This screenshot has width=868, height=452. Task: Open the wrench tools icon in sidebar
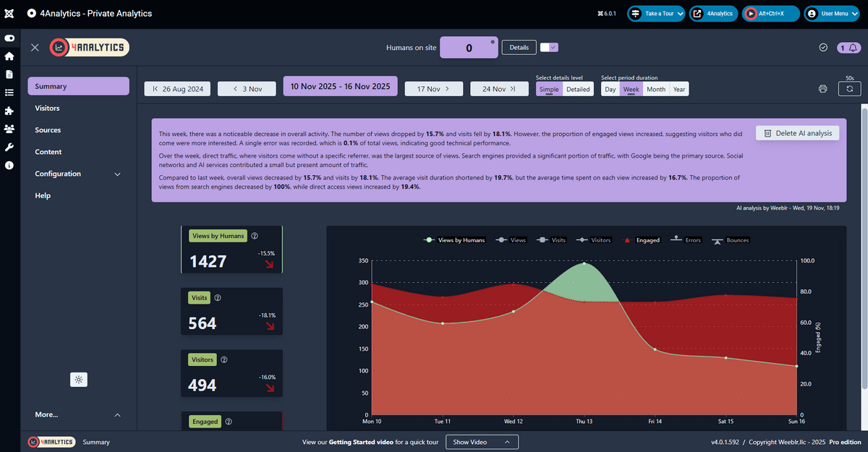coord(9,146)
